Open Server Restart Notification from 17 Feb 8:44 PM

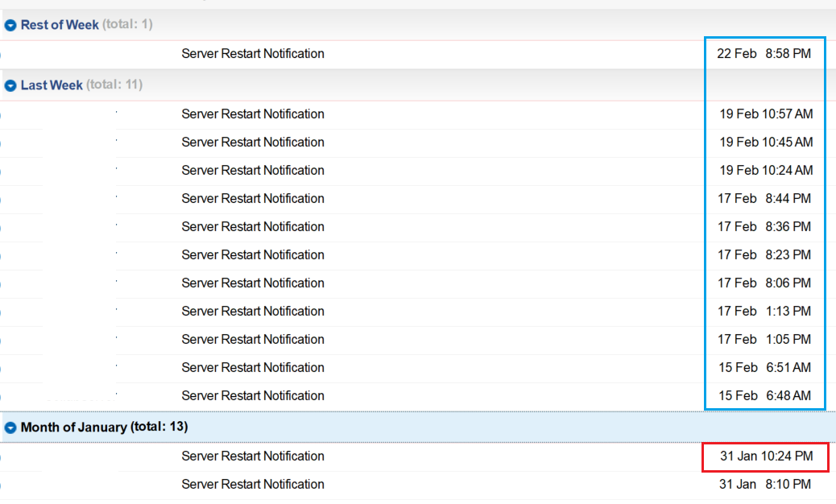253,199
